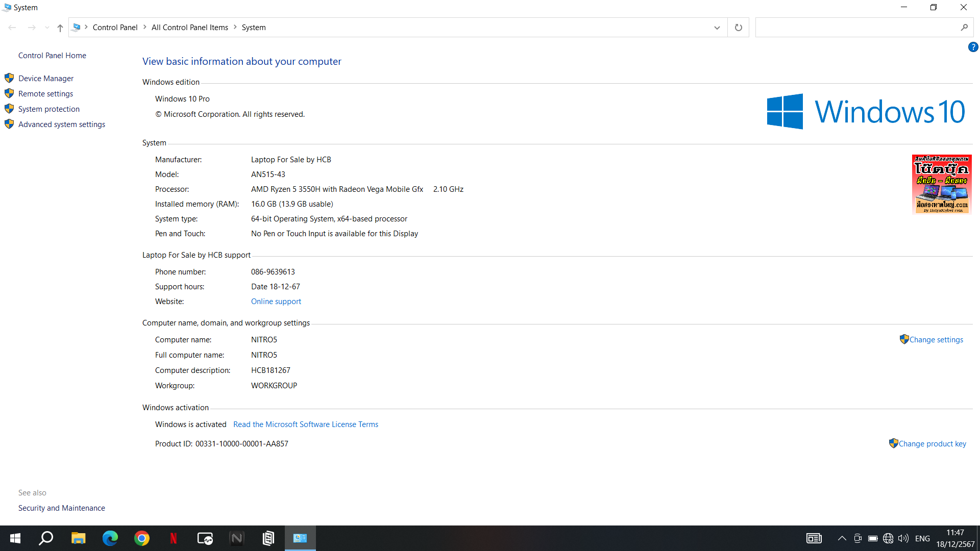
Task: Click the Advanced system settings shield icon
Action: 9,124
